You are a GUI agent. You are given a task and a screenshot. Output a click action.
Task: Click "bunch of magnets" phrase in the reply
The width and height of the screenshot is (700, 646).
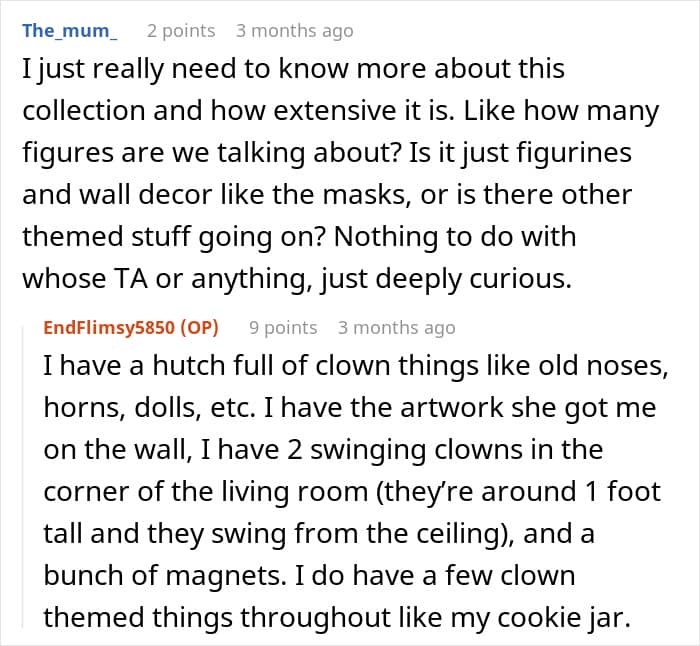point(165,576)
